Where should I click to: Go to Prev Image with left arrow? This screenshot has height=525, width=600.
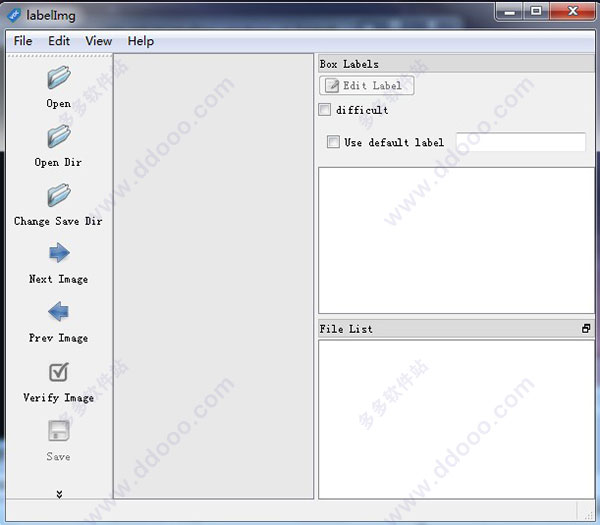[x=59, y=311]
